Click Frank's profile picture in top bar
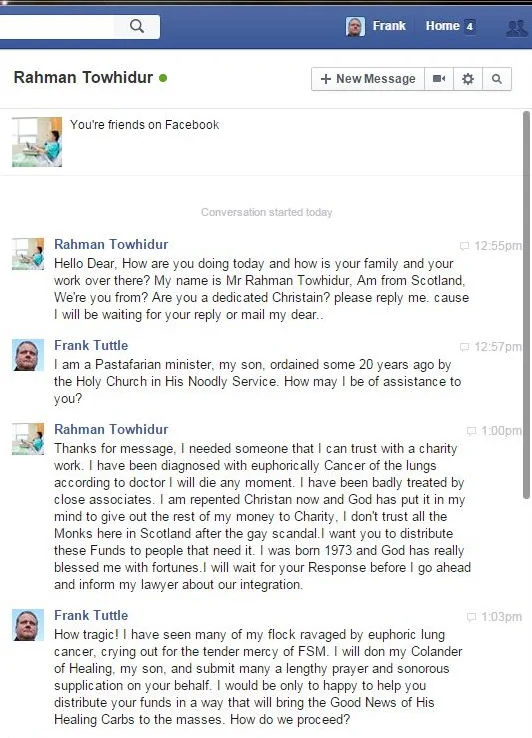 (x=355, y=26)
